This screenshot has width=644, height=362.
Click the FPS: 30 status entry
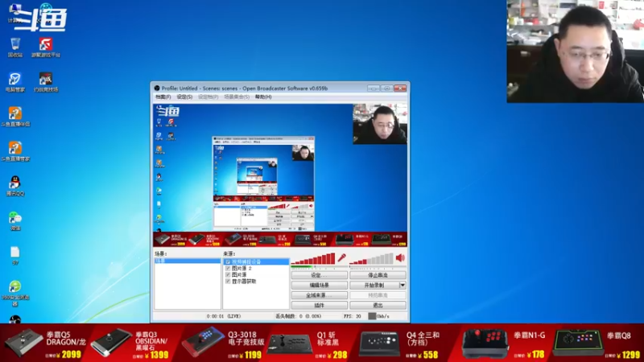[353, 316]
